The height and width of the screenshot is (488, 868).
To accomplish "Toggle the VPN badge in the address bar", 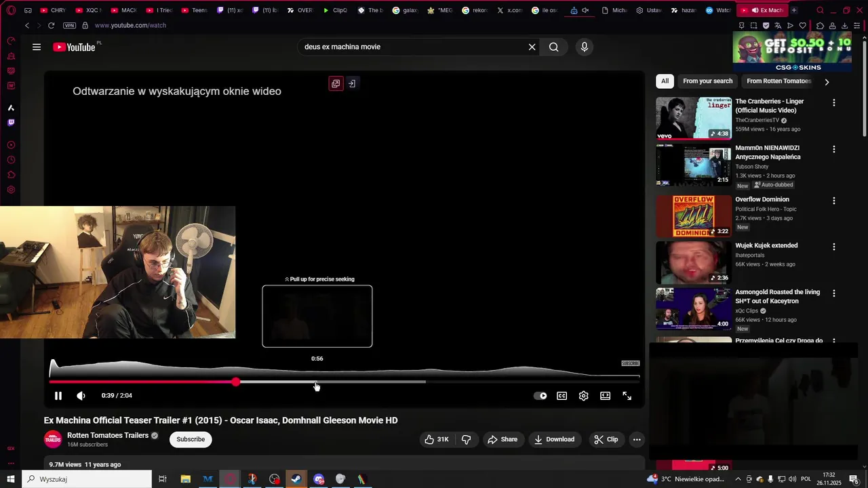I will click(69, 25).
